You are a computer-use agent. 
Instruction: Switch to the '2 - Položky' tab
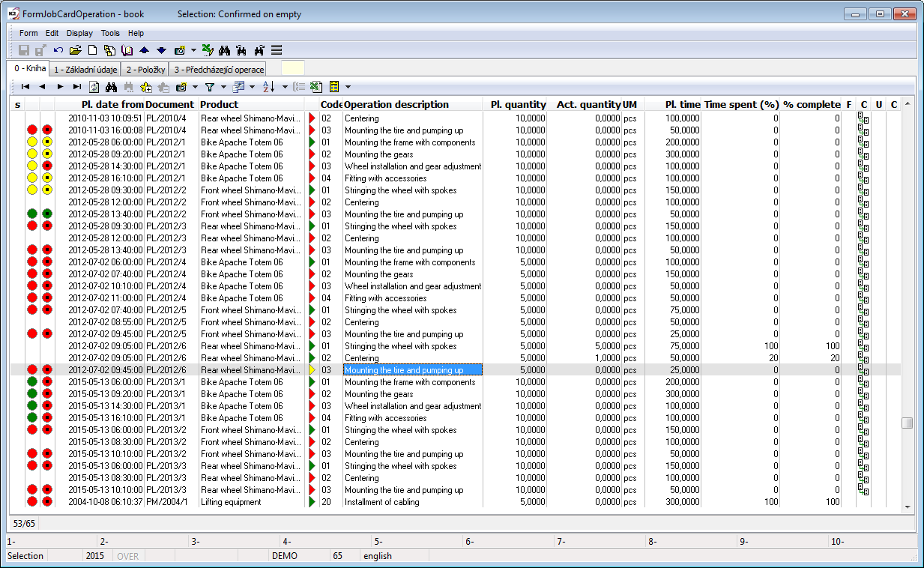click(145, 70)
